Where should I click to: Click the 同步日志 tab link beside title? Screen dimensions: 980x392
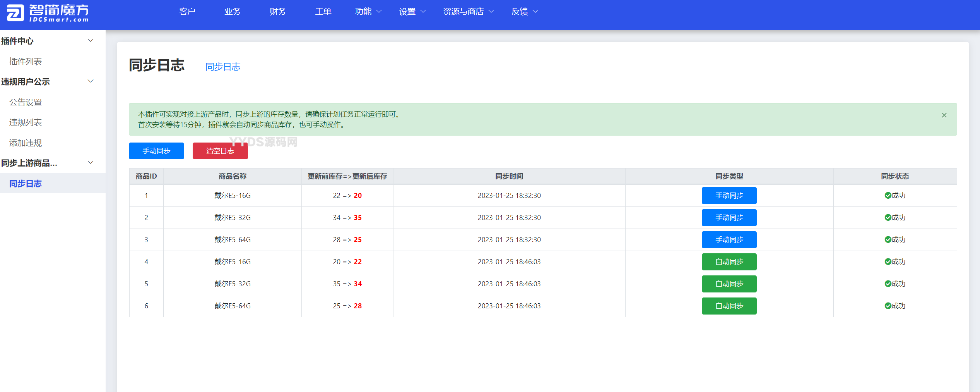(223, 67)
